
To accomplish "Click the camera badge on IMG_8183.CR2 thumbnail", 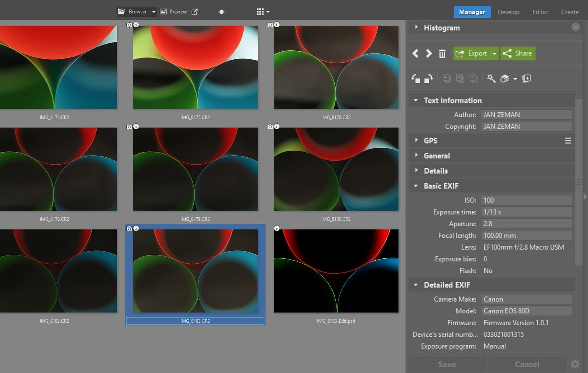I will (x=130, y=228).
